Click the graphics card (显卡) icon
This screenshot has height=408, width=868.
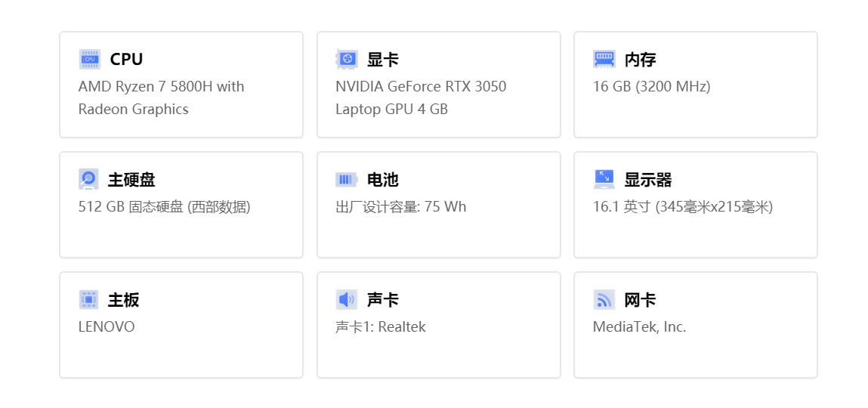(x=347, y=59)
